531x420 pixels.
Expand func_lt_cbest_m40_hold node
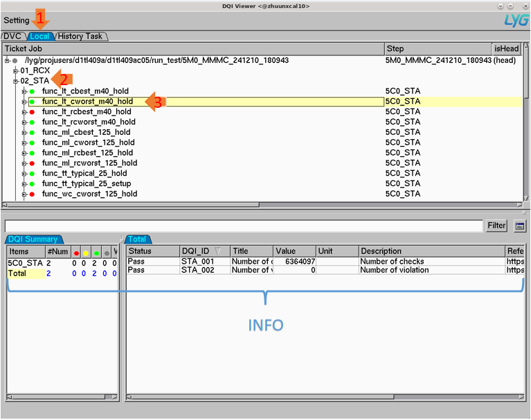click(x=24, y=91)
